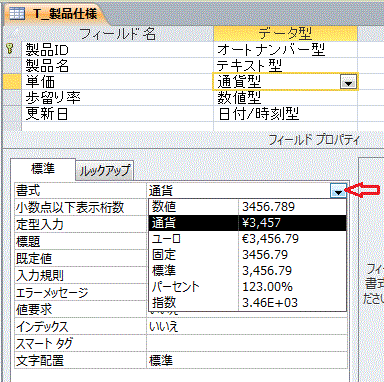Screen dimensions: 384x382
Task: Click the フィールド名 column header
Action: click(x=118, y=34)
